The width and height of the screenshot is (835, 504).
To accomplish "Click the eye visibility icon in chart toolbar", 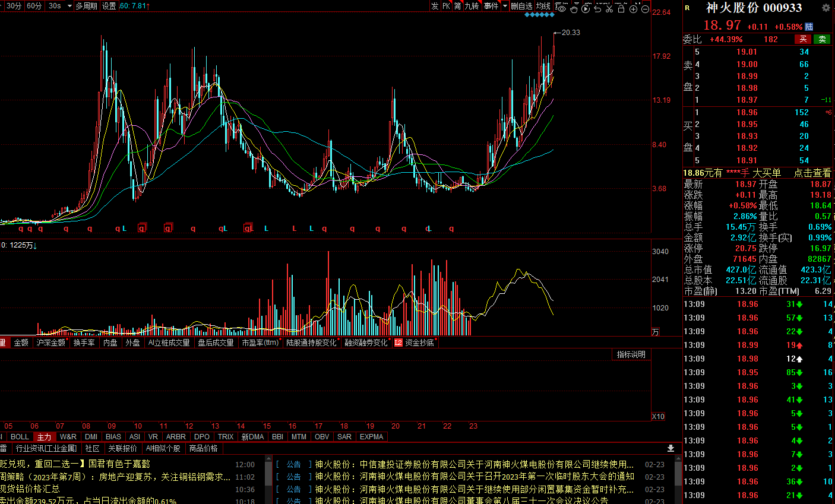I will 561,9.
